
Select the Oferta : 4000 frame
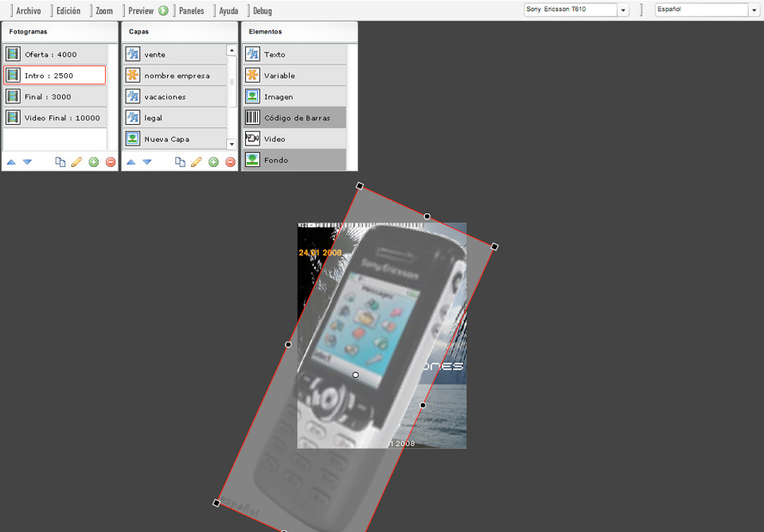point(55,55)
